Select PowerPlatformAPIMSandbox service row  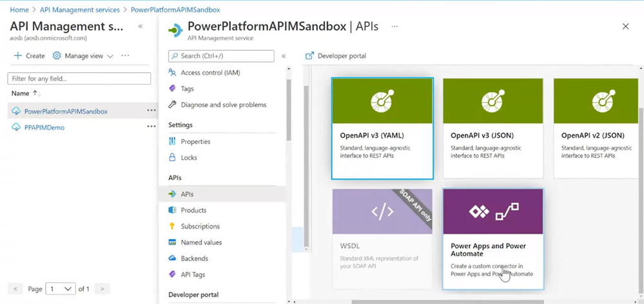point(83,111)
